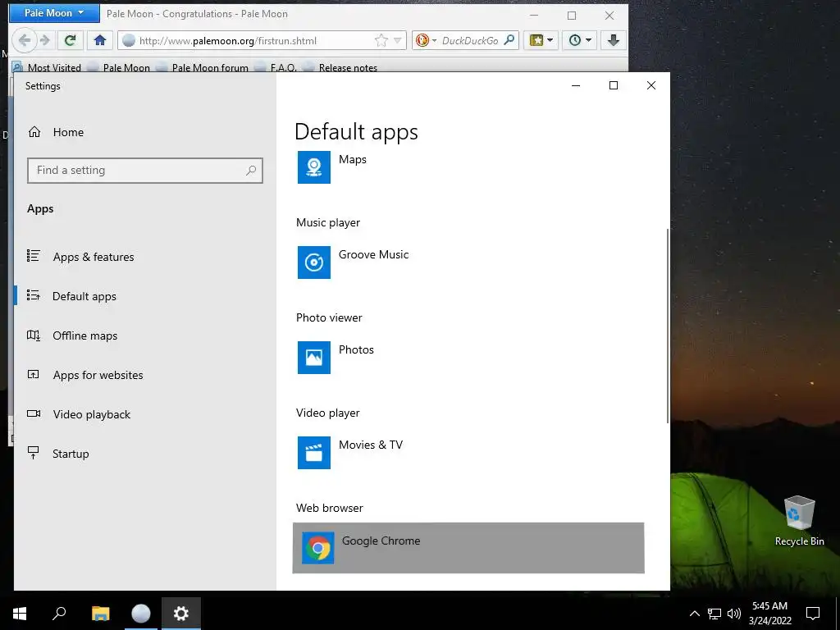Click the Pale Moon address bar URL

point(228,41)
